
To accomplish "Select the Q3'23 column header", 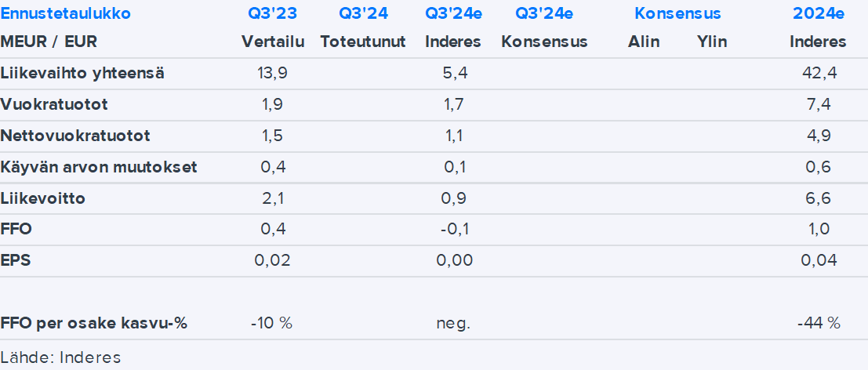I will coord(272,13).
